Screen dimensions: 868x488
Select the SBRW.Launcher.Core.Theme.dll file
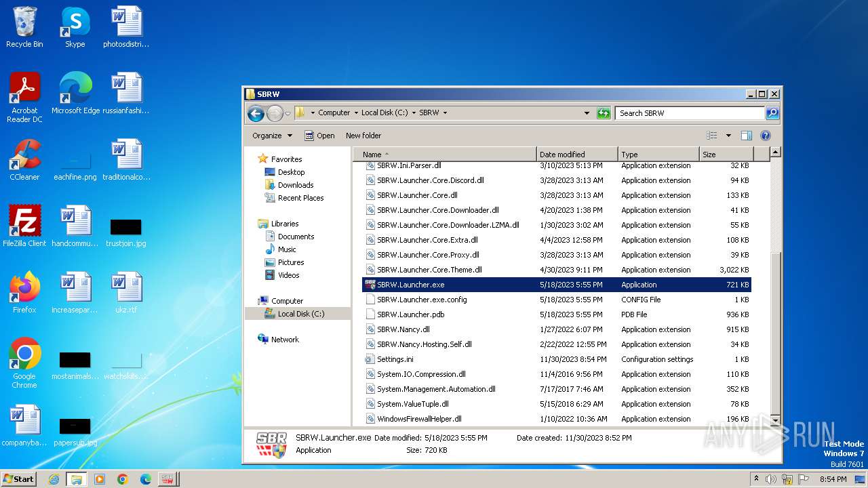pos(556,270)
